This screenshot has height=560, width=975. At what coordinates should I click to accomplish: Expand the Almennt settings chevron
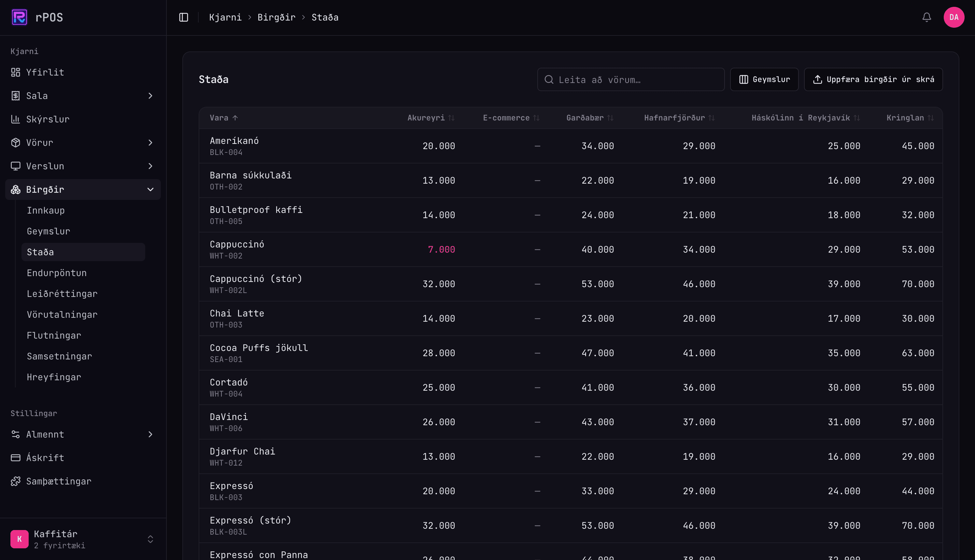[x=150, y=434]
